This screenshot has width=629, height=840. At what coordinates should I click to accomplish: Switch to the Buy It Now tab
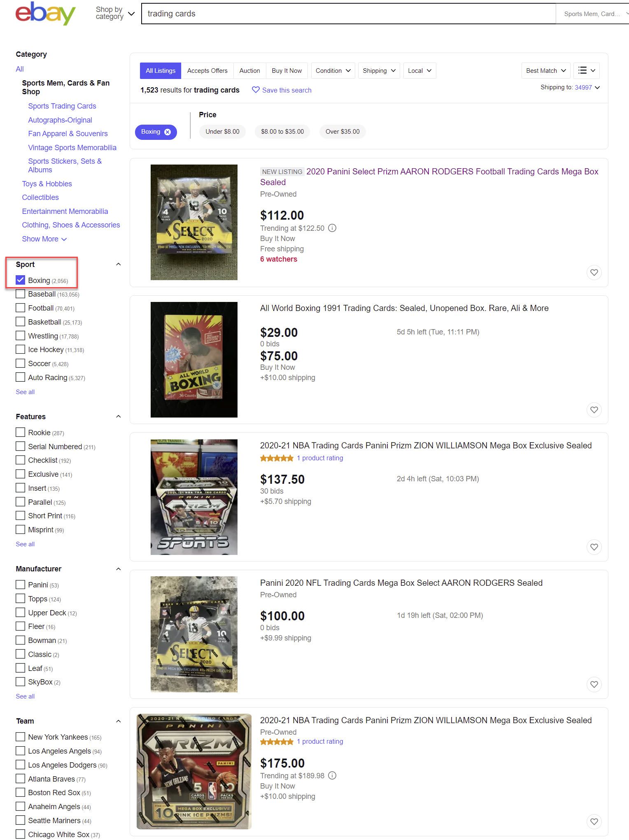coord(287,71)
